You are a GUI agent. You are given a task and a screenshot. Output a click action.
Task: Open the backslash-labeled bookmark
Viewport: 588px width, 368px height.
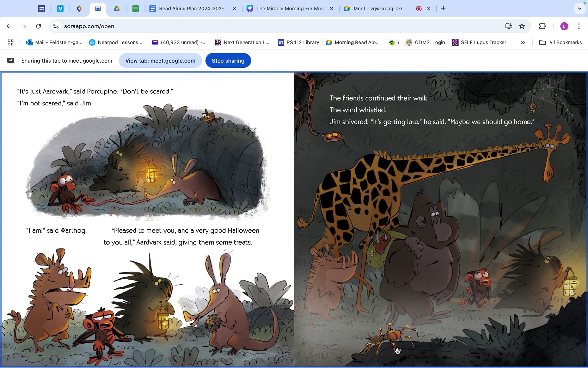pyautogui.click(x=394, y=42)
